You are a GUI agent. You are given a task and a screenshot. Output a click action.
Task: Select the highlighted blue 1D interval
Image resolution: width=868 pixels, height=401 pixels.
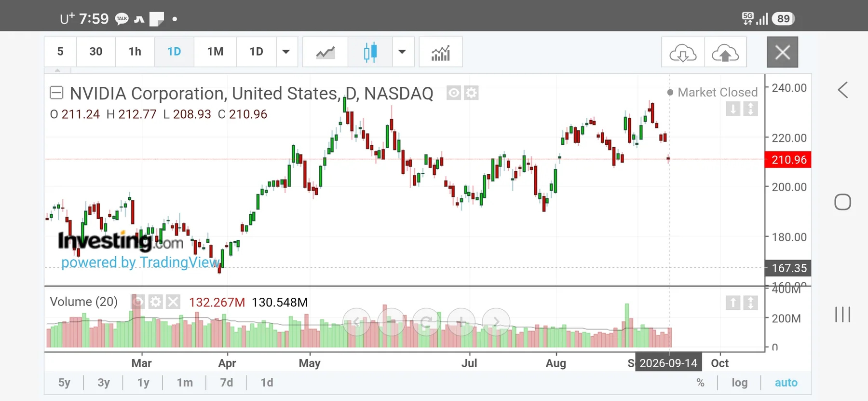pyautogui.click(x=174, y=52)
